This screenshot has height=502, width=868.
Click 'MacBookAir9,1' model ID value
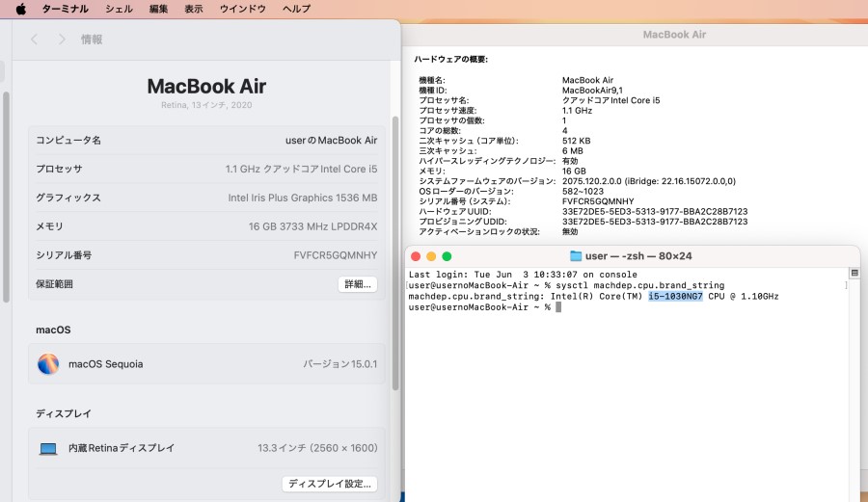click(592, 91)
